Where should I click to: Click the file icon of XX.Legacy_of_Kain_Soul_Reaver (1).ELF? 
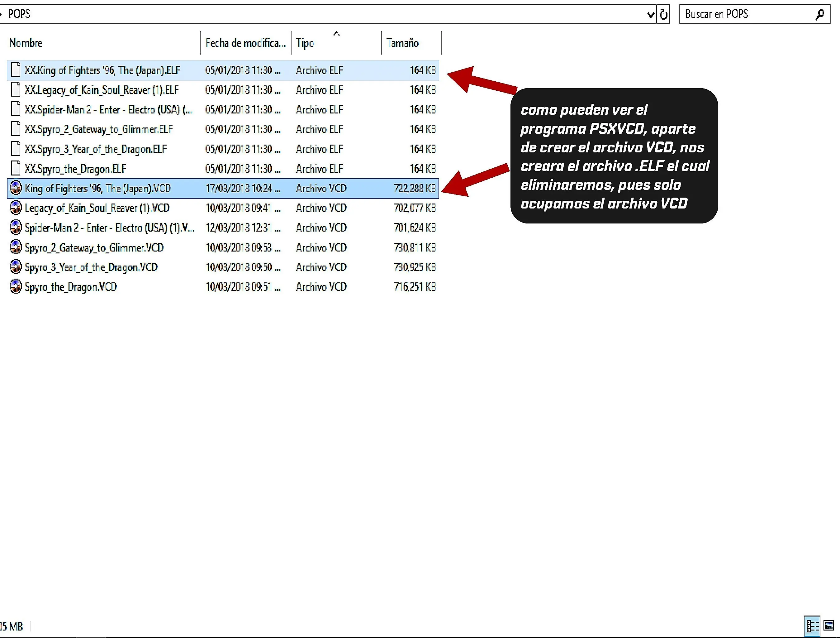click(16, 90)
